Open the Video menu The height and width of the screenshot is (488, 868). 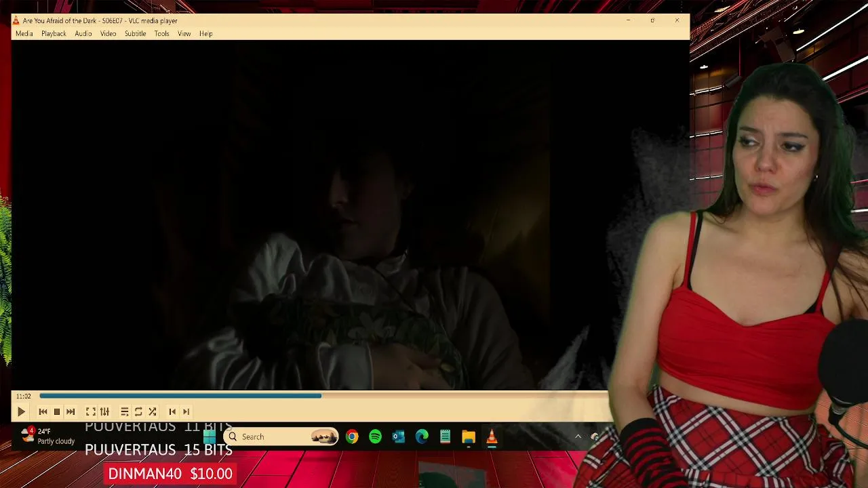click(x=108, y=33)
